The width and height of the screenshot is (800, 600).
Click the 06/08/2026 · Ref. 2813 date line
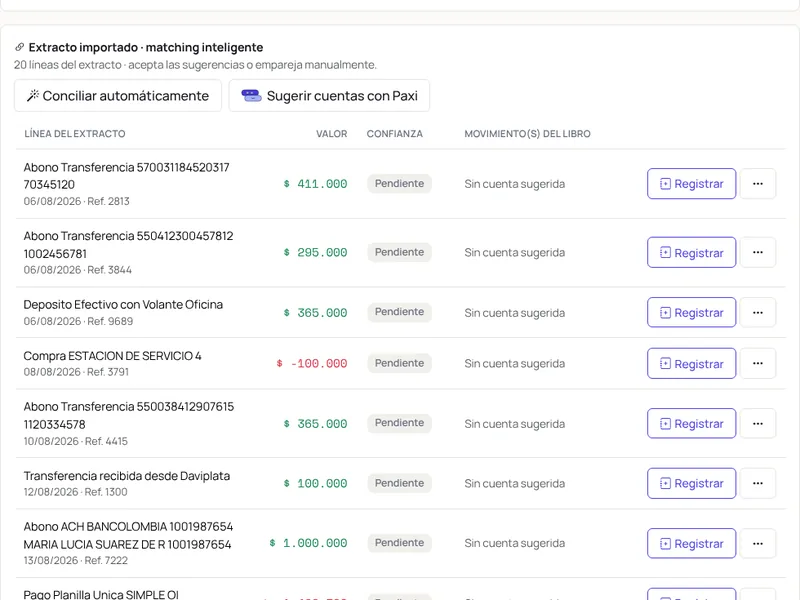coord(77,201)
